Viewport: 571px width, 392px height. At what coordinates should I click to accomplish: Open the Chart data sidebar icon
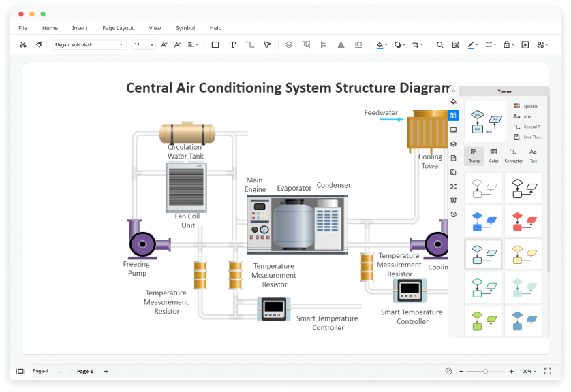click(x=453, y=172)
